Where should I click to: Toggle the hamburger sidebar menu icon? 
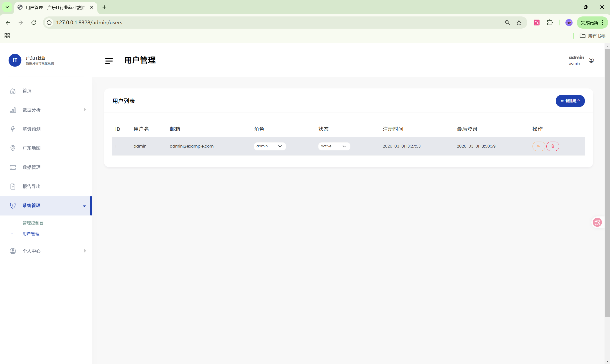[109, 61]
